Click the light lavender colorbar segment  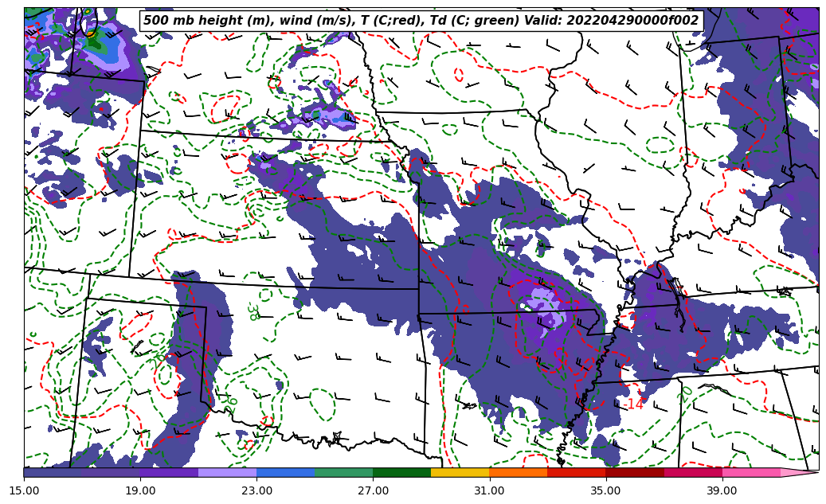coord(227,472)
